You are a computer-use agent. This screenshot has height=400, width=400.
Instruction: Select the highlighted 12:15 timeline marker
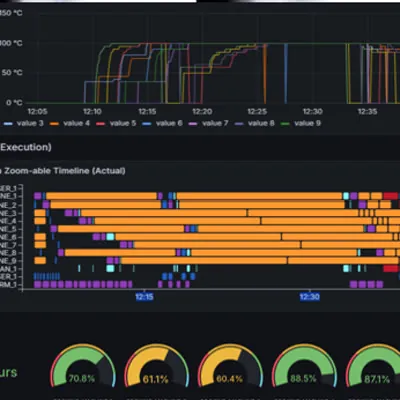(144, 297)
